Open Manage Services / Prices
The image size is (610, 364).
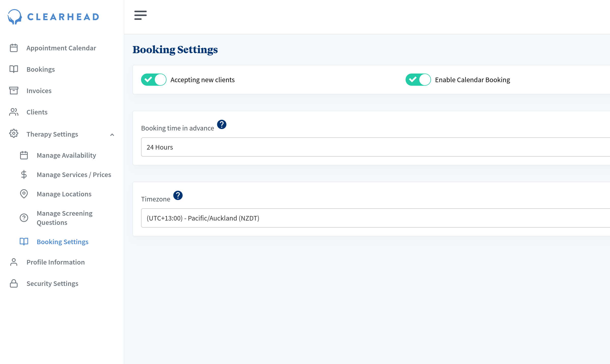[x=74, y=174]
